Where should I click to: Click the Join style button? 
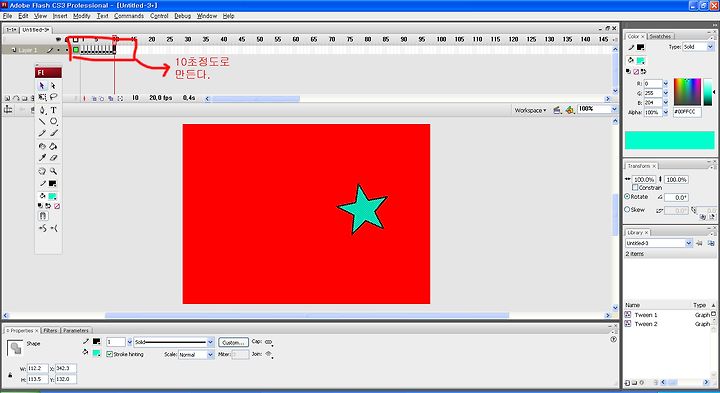(x=269, y=354)
